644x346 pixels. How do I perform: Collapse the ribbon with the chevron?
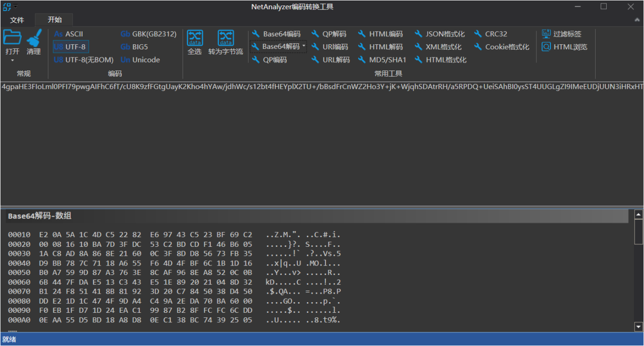click(x=637, y=20)
